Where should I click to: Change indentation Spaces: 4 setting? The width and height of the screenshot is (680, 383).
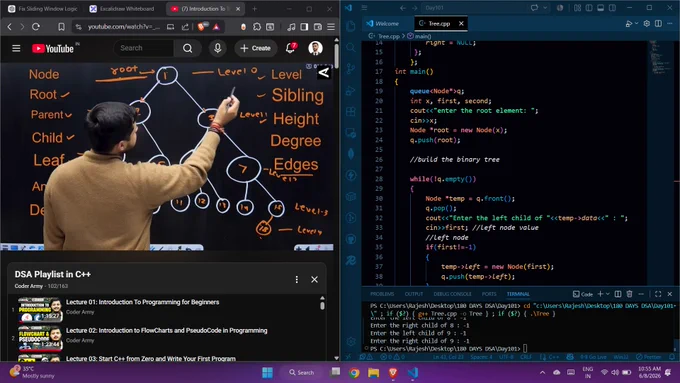pos(481,357)
